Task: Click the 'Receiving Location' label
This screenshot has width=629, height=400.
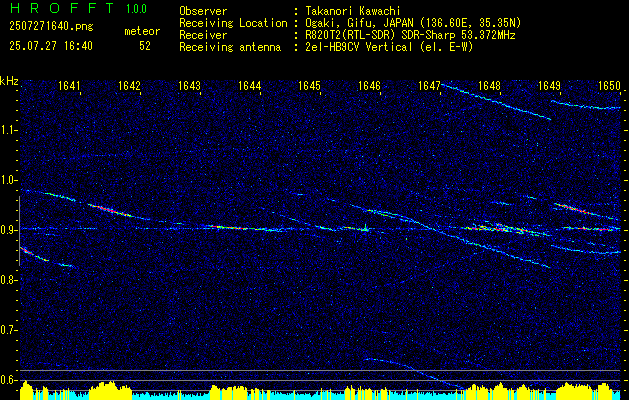Action: click(x=233, y=23)
